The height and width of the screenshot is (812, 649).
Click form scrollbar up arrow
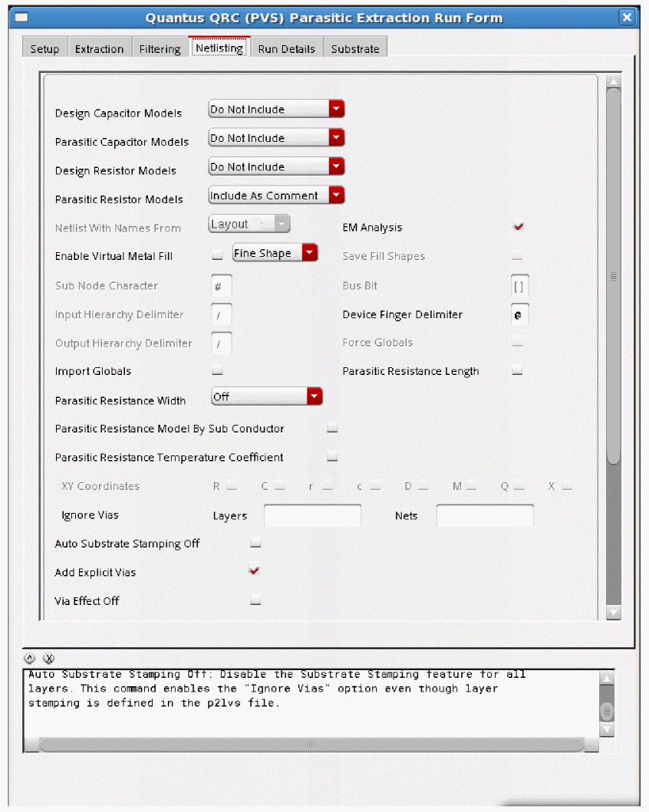(614, 81)
